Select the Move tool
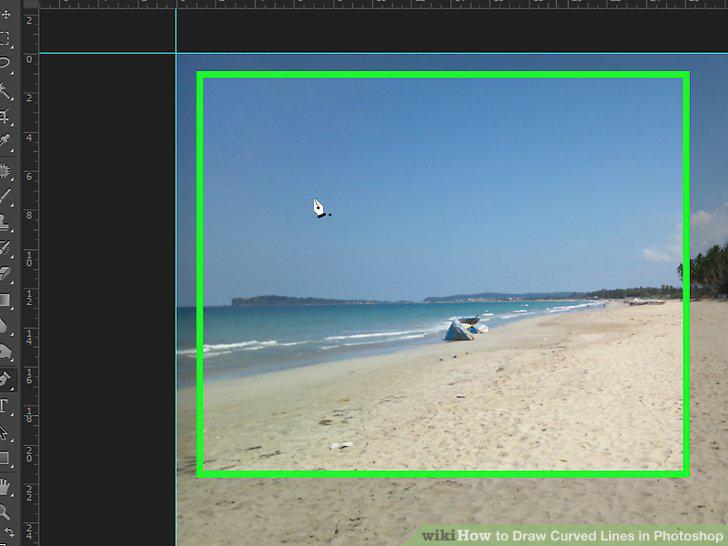 tap(6, 14)
